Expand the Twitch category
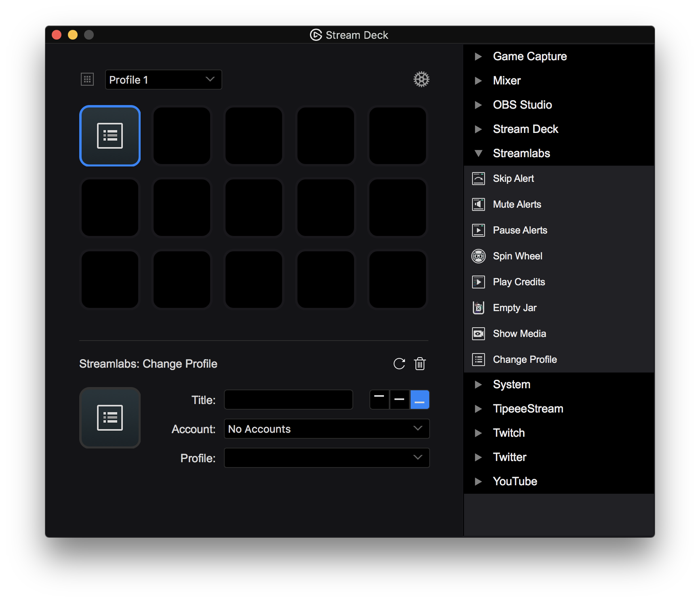This screenshot has width=700, height=602. 478,433
